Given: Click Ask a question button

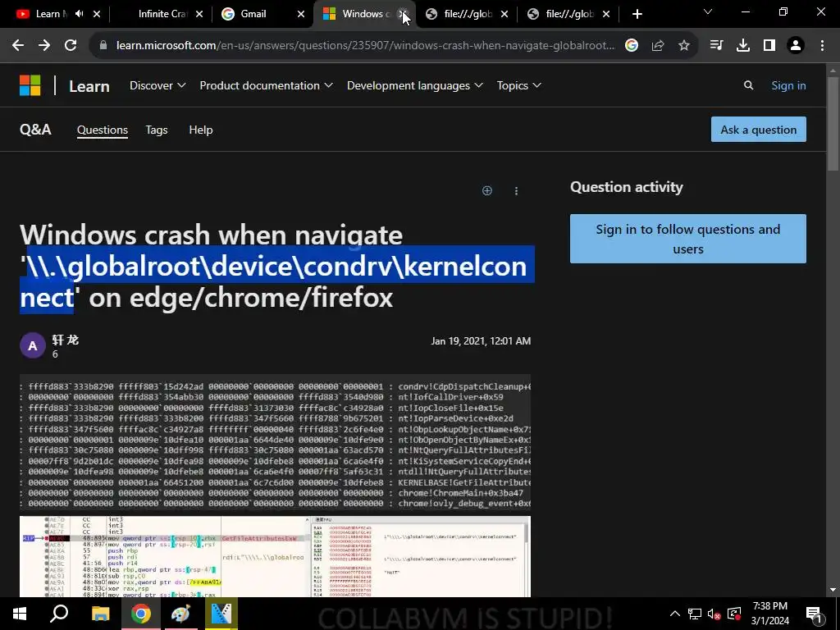Looking at the screenshot, I should coord(759,130).
